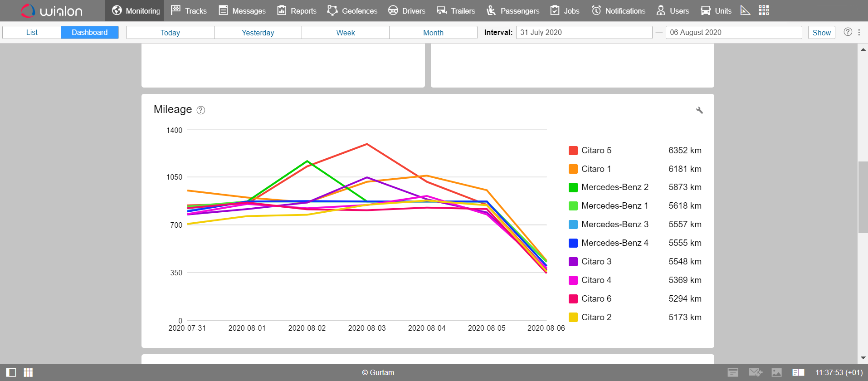Click the help icon beside Mileage title
Screen dimensions: 868x381
point(201,110)
